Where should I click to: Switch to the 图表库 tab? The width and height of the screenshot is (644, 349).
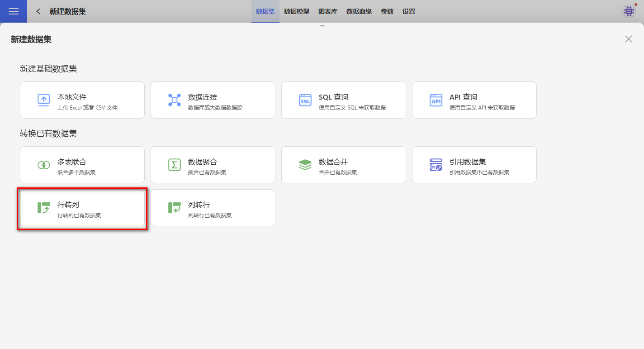(x=328, y=11)
